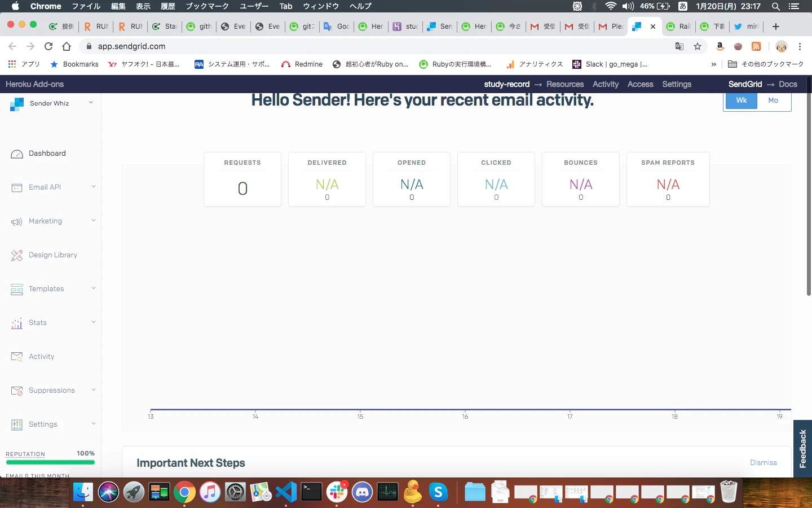Open Chrome's three-dot menu
The height and width of the screenshot is (508, 812).
800,46
